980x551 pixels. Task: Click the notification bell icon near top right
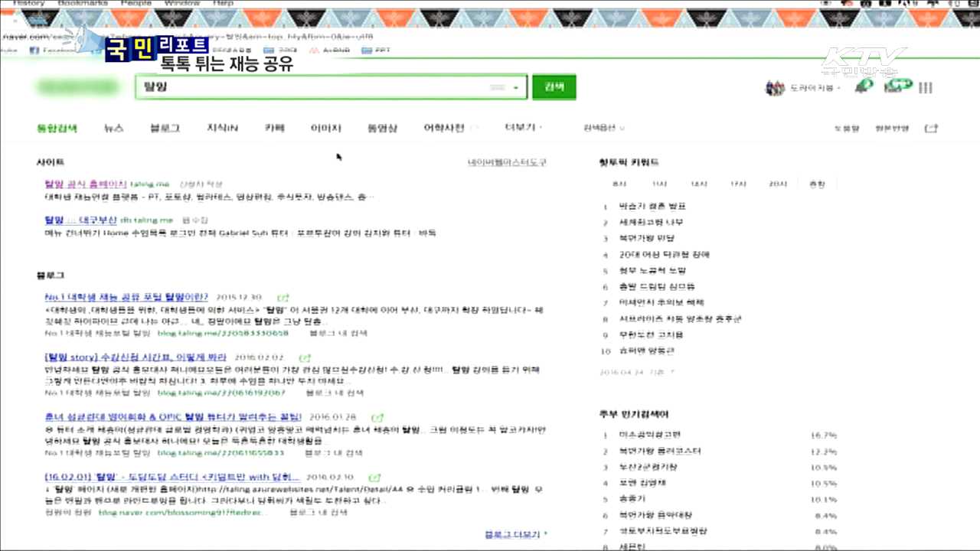point(864,86)
